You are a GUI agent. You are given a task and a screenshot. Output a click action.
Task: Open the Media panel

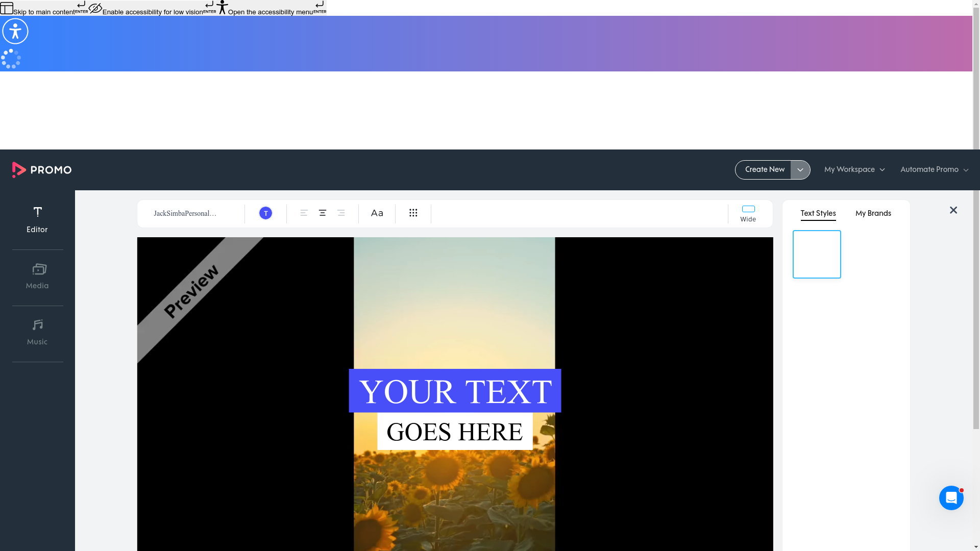tap(37, 275)
